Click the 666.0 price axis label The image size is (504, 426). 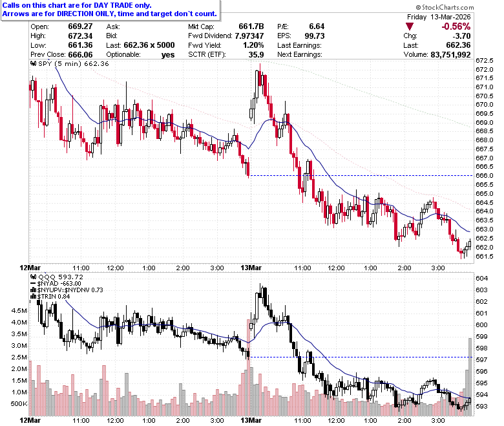[484, 176]
